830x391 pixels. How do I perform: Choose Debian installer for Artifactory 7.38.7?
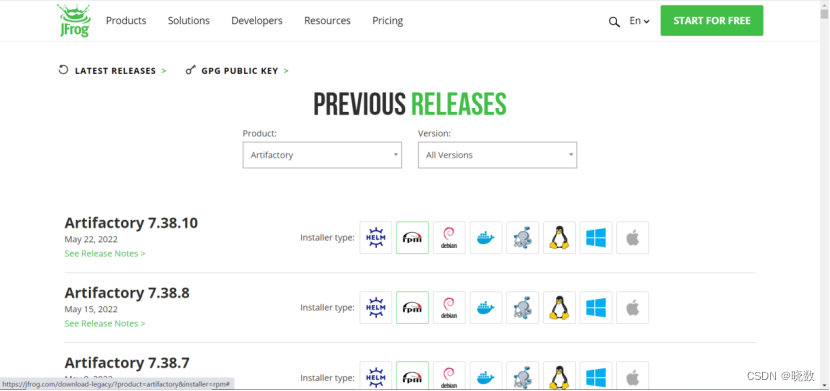[449, 376]
